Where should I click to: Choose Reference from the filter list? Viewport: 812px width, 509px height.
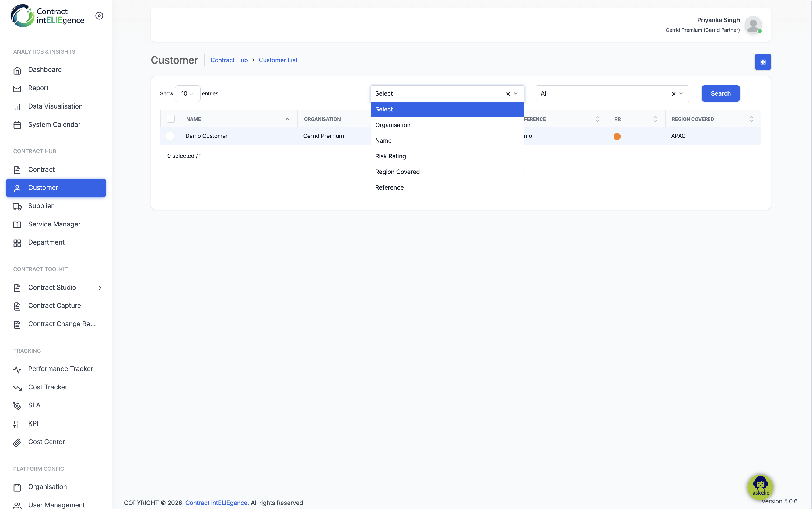(447, 187)
